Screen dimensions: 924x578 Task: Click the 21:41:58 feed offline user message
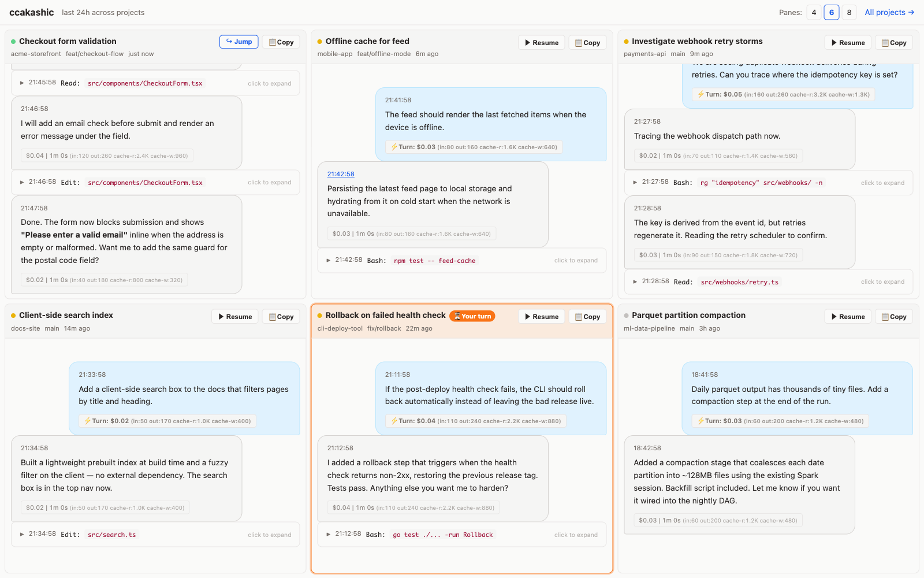coord(491,124)
